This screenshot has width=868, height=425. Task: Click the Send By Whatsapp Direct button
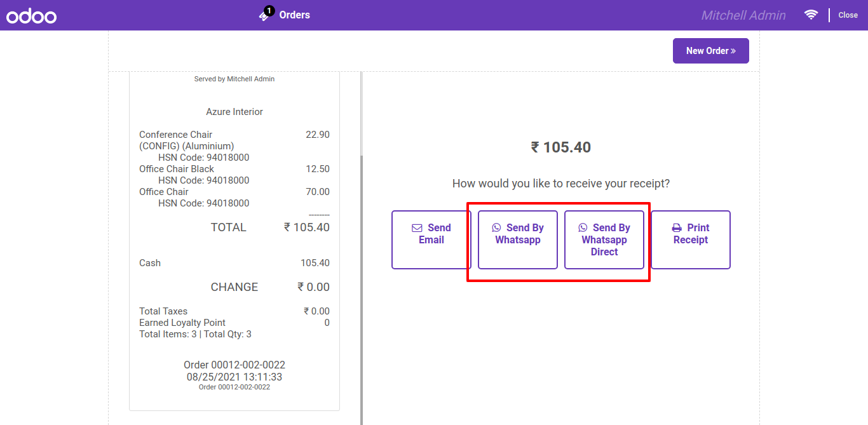point(604,239)
